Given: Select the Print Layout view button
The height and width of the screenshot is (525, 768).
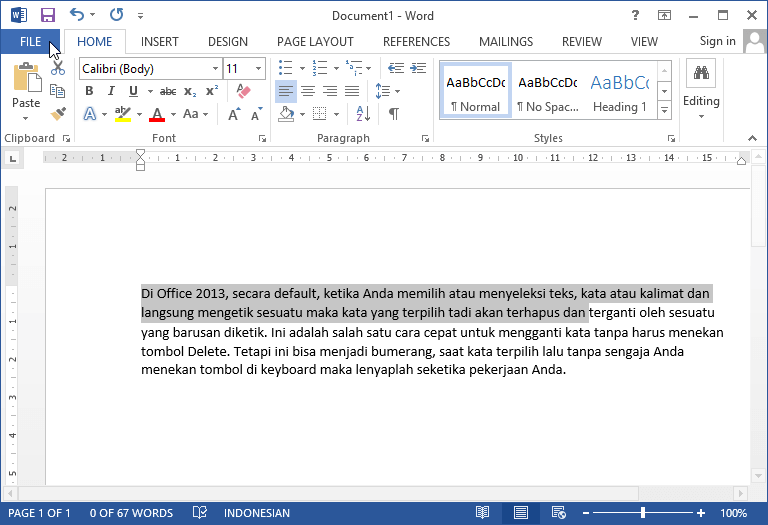Looking at the screenshot, I should 521,513.
